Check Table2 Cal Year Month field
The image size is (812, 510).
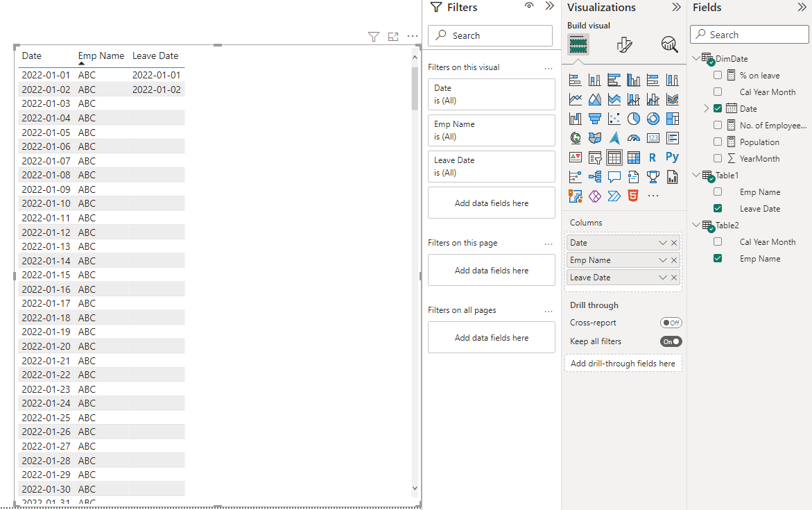[717, 241]
